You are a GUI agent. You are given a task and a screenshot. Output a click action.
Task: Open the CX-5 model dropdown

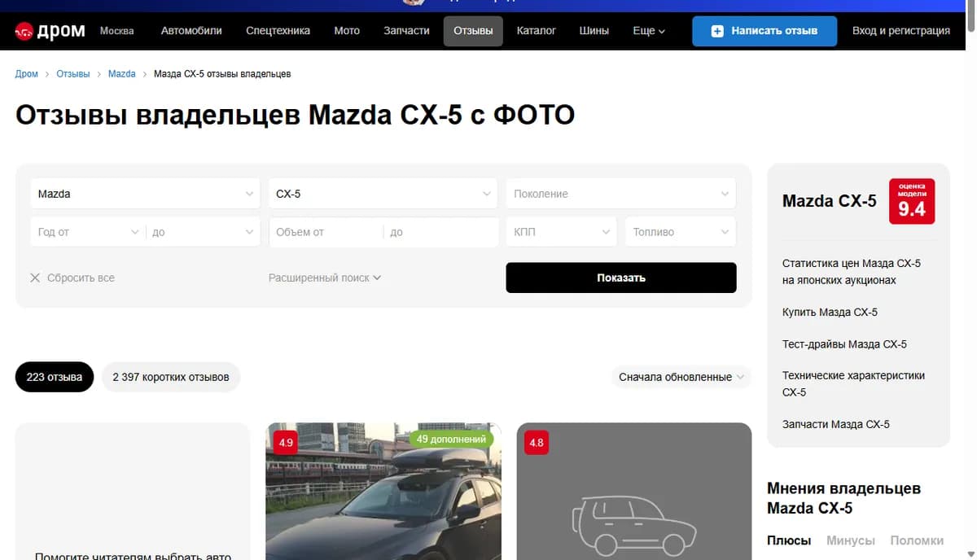coord(383,194)
